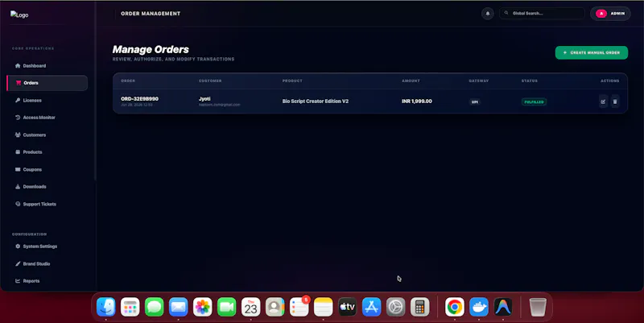Click customer name Jyoti
The width and height of the screenshot is (644, 323).
(204, 99)
